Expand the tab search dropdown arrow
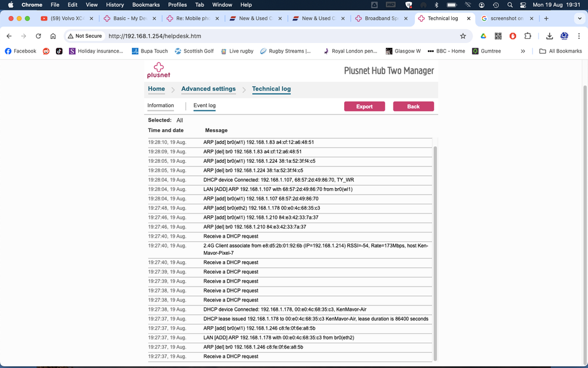The width and height of the screenshot is (588, 368). (579, 18)
